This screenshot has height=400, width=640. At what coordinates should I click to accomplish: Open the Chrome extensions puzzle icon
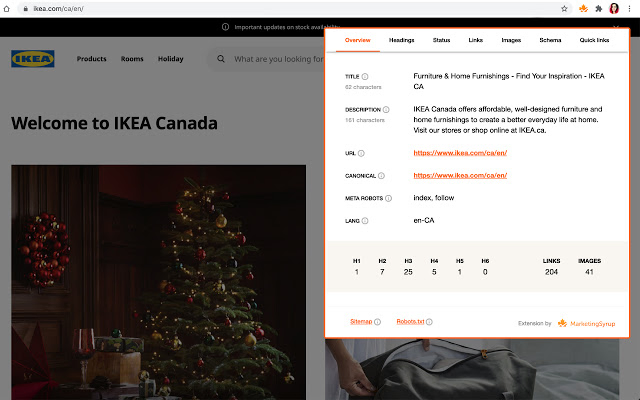(x=599, y=9)
